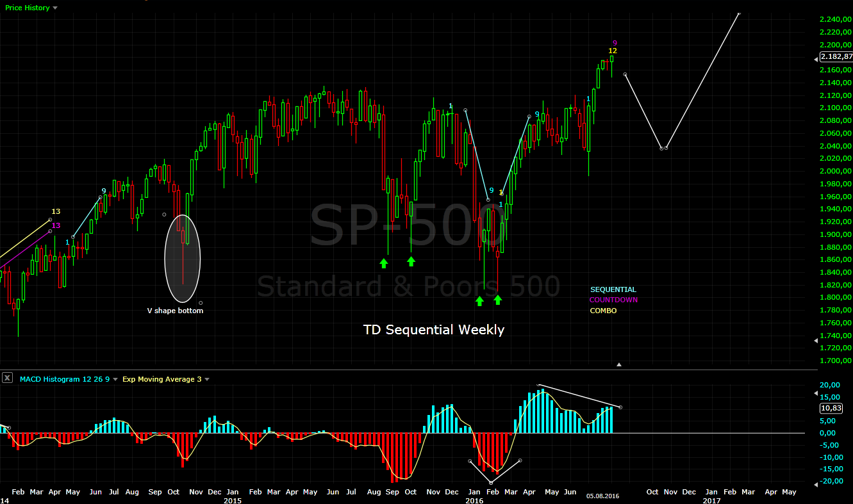Click the 2.000,00 price axis label
853x504 pixels.
click(836, 171)
